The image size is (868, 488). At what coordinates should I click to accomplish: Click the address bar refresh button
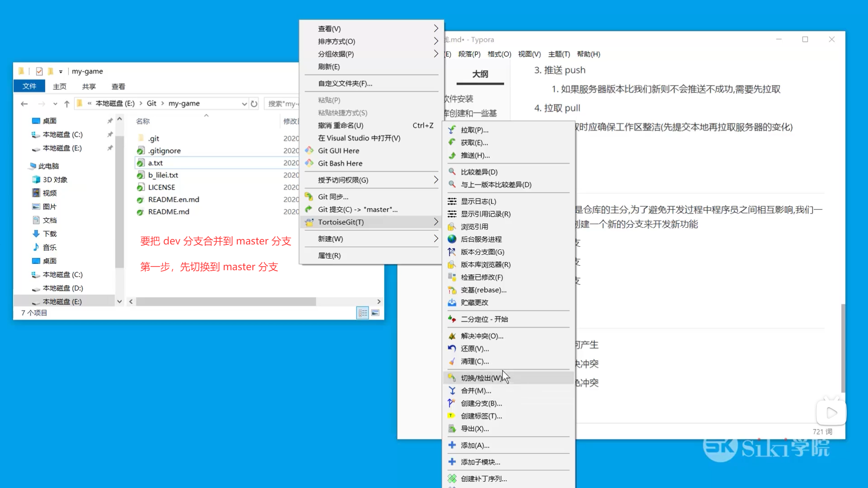[x=254, y=103]
